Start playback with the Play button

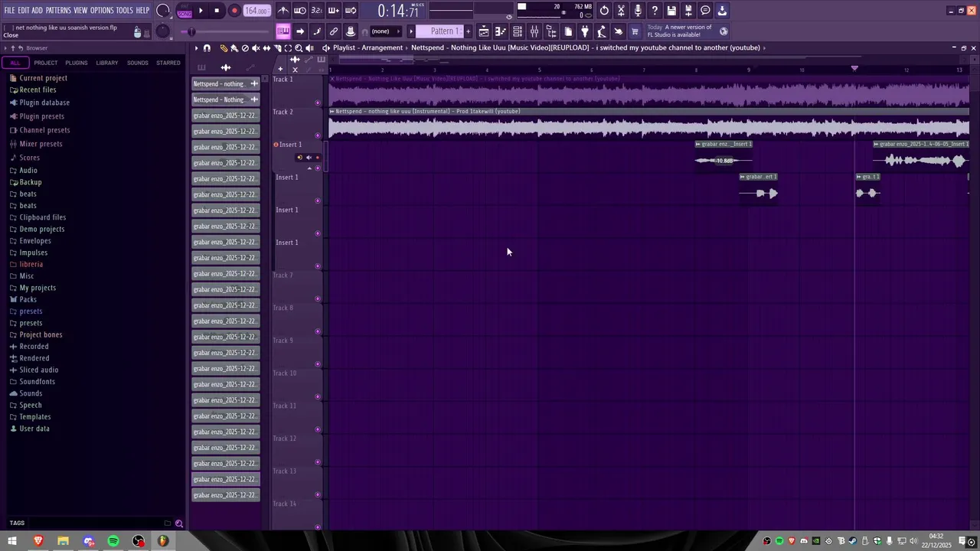[201, 11]
